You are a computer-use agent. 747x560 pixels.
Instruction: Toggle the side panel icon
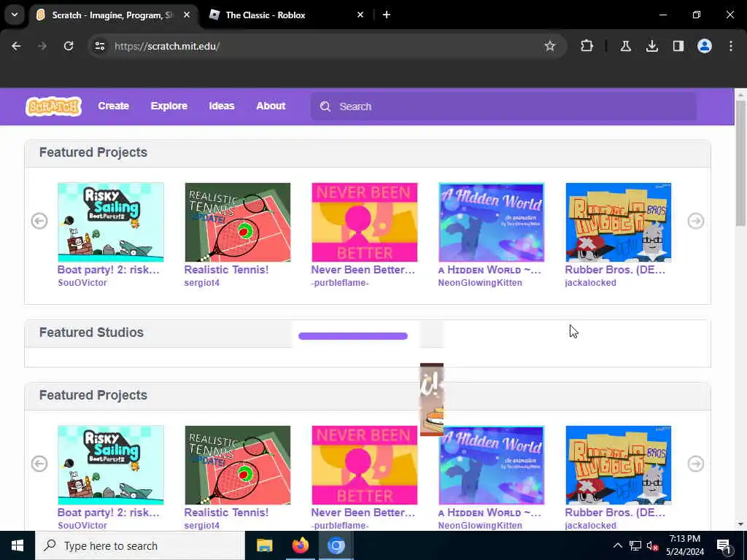tap(678, 46)
